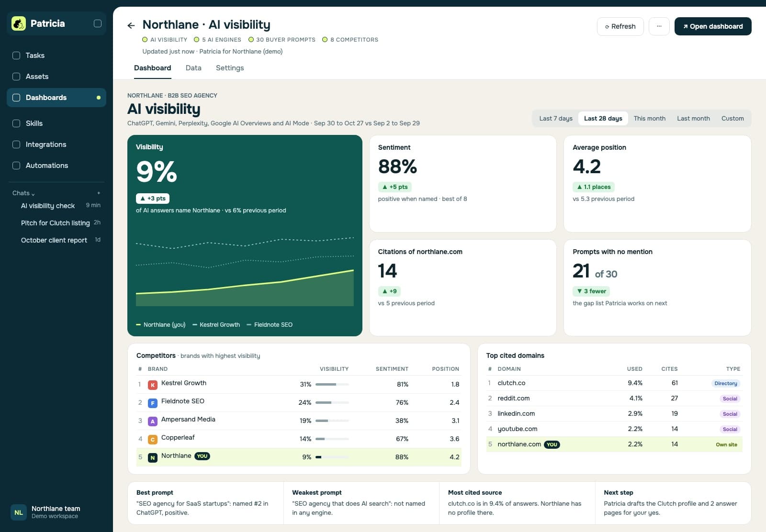Click the Directory type badge

(726, 384)
